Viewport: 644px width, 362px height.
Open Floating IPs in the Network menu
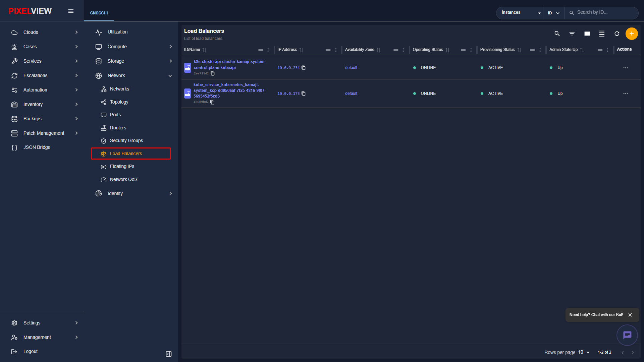pos(122,167)
